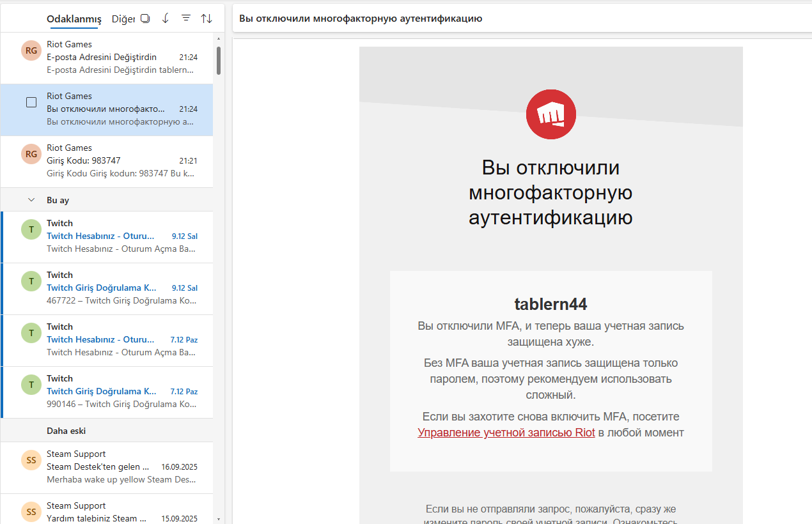
Task: Open 'Yardım talebiniz Steam' email from 15.09.2025
Action: (x=107, y=509)
